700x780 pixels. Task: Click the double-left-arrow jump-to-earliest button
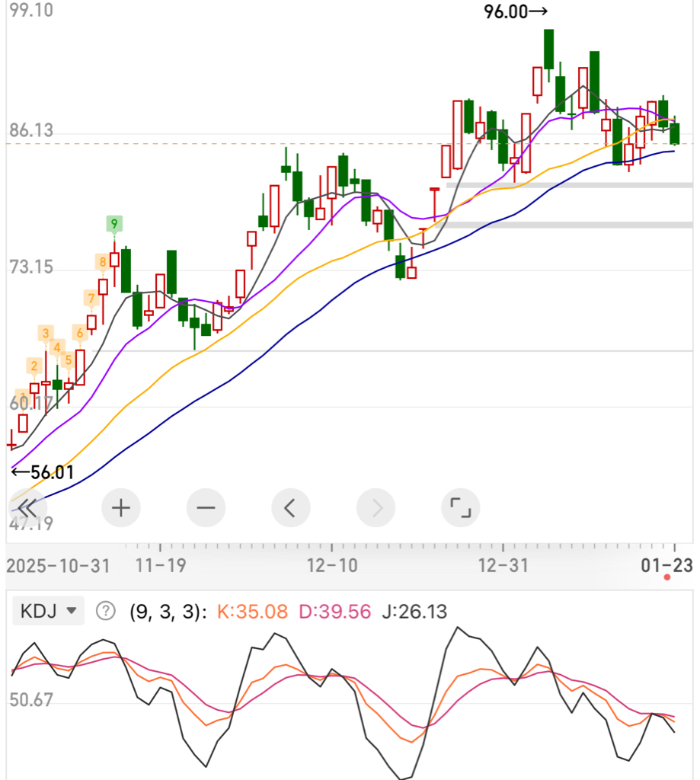point(28,508)
